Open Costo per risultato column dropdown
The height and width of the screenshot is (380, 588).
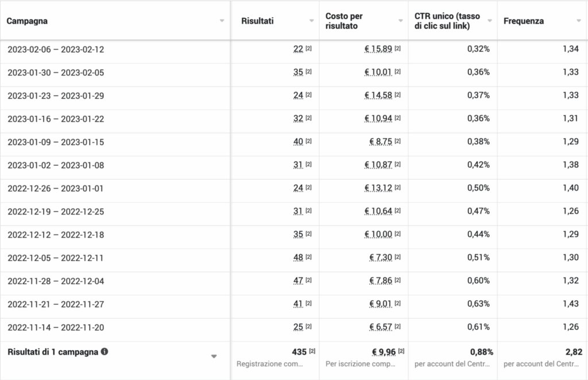(401, 21)
